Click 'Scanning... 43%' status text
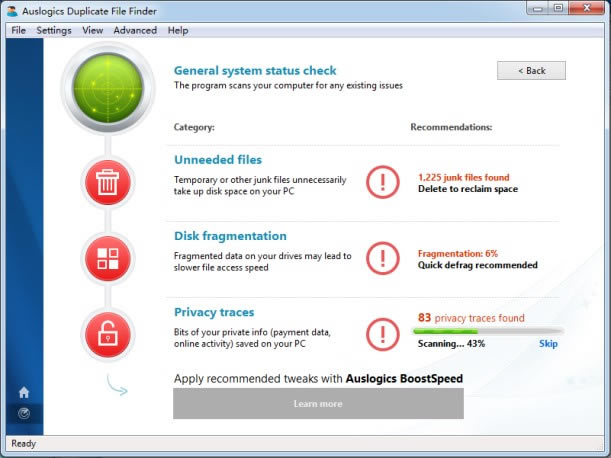The width and height of the screenshot is (611, 458). (451, 344)
